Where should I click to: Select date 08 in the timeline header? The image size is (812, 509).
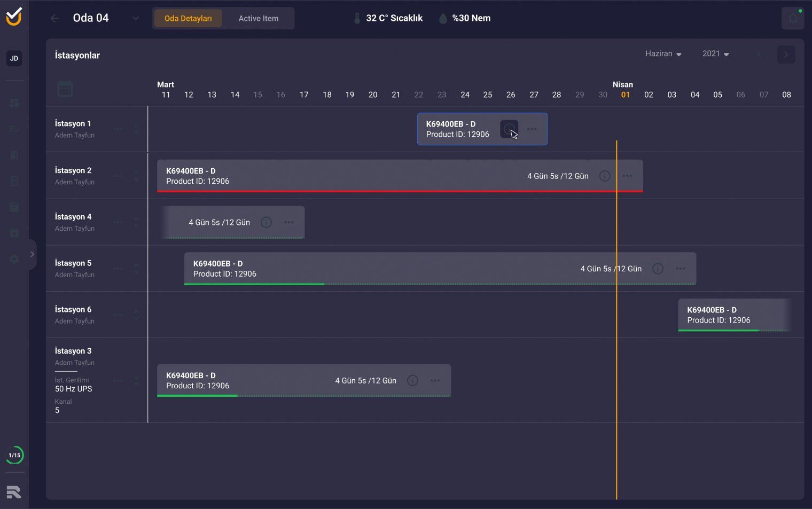pos(787,95)
